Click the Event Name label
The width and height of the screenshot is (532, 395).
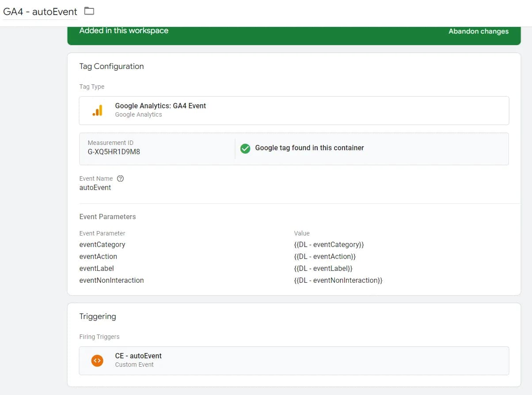click(96, 179)
